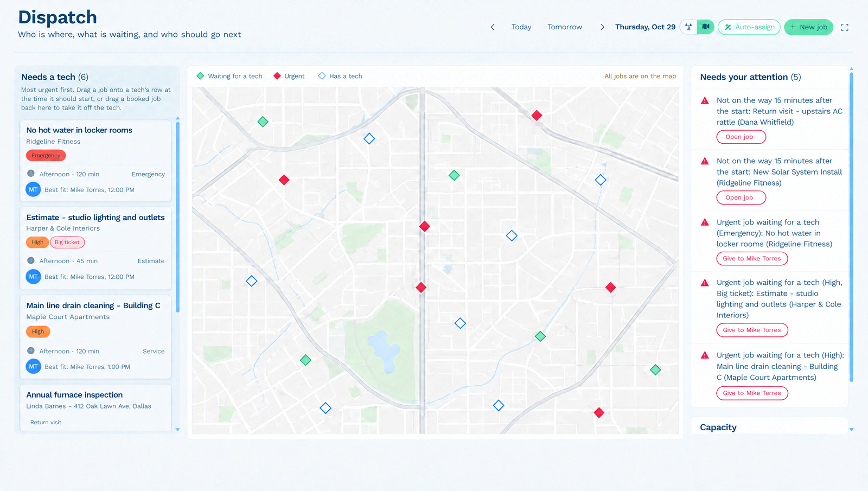The image size is (868, 491).
Task: Click warning icon for studio lighting estimate alert
Action: 705,283
